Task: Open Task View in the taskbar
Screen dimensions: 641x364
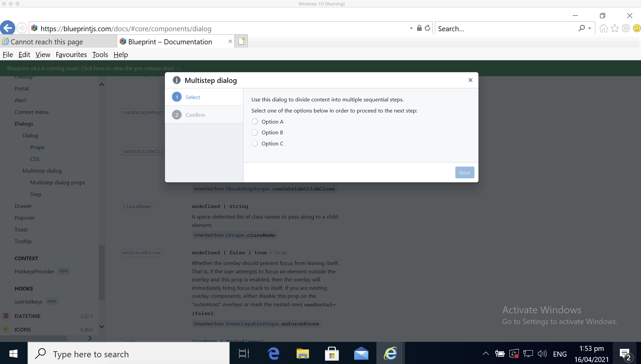Action: coord(244,354)
